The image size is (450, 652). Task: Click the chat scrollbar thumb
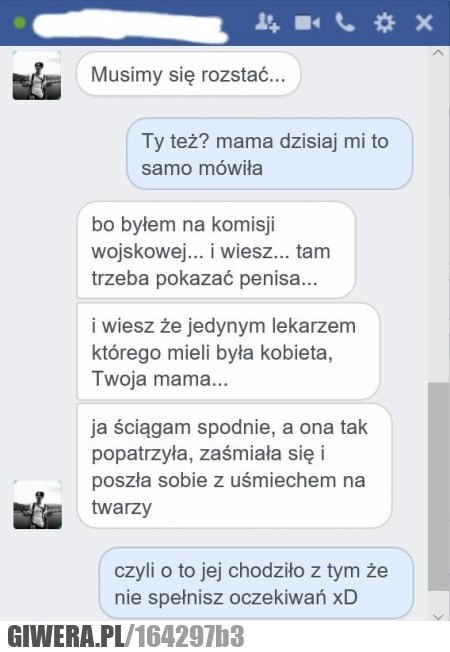pyautogui.click(x=438, y=487)
